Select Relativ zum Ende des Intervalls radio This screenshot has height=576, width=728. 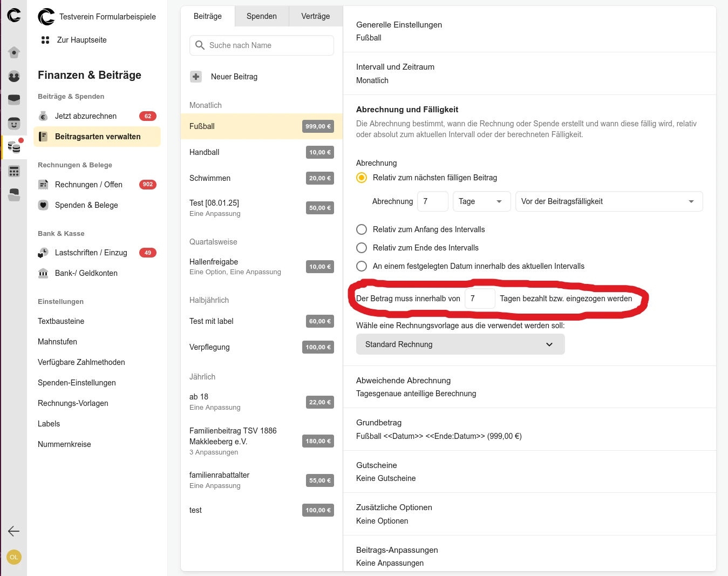[362, 248]
